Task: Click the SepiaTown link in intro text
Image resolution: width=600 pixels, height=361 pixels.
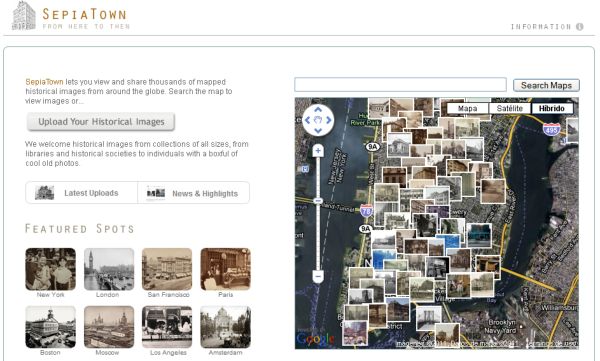Action: click(44, 82)
